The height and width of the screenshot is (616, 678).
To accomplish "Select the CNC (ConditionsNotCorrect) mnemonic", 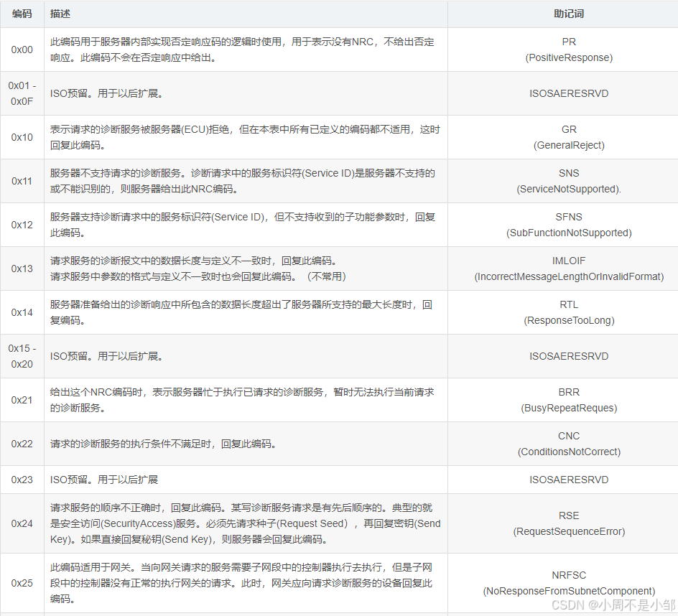I will click(570, 444).
